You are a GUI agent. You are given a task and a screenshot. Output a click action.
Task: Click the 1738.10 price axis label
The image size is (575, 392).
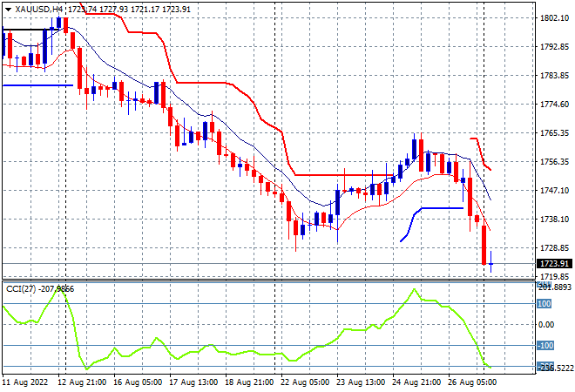pos(554,219)
